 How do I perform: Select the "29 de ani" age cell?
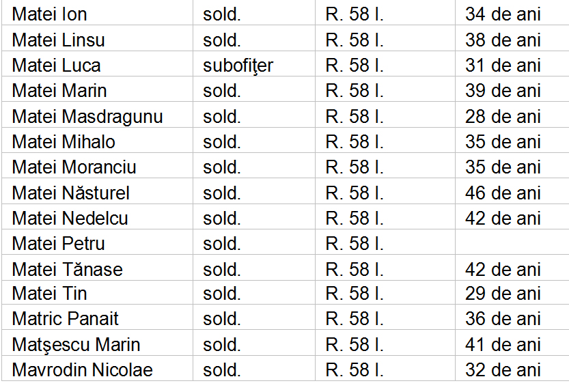(503, 294)
